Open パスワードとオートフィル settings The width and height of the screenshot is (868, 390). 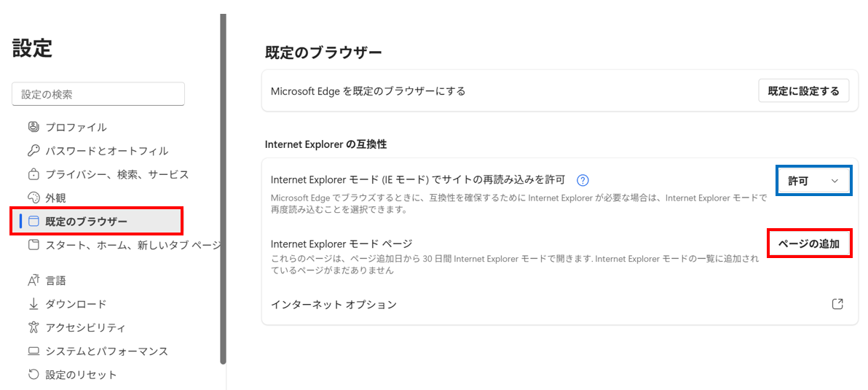(x=107, y=151)
